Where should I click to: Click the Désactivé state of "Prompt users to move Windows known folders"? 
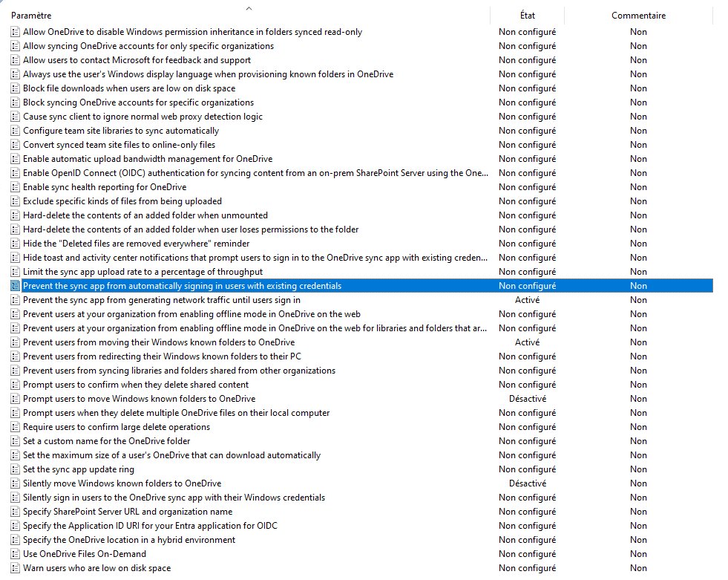(x=528, y=399)
